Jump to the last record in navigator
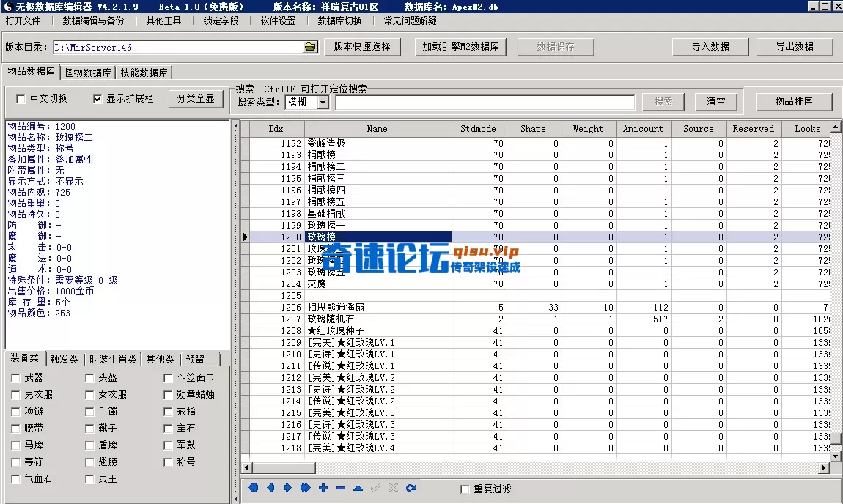The width and height of the screenshot is (843, 504). (306, 488)
